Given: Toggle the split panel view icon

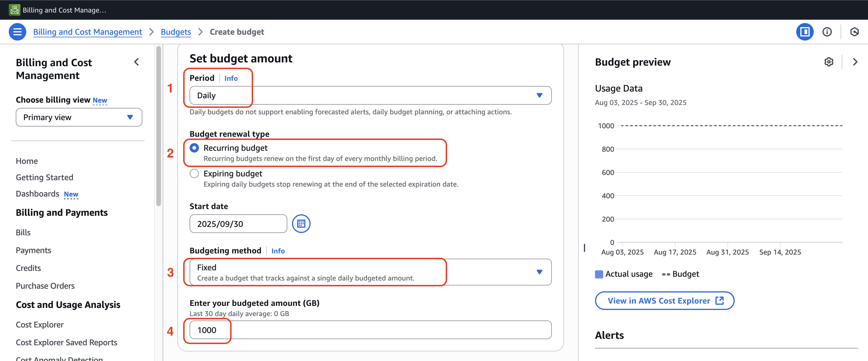Looking at the screenshot, I should pyautogui.click(x=805, y=32).
